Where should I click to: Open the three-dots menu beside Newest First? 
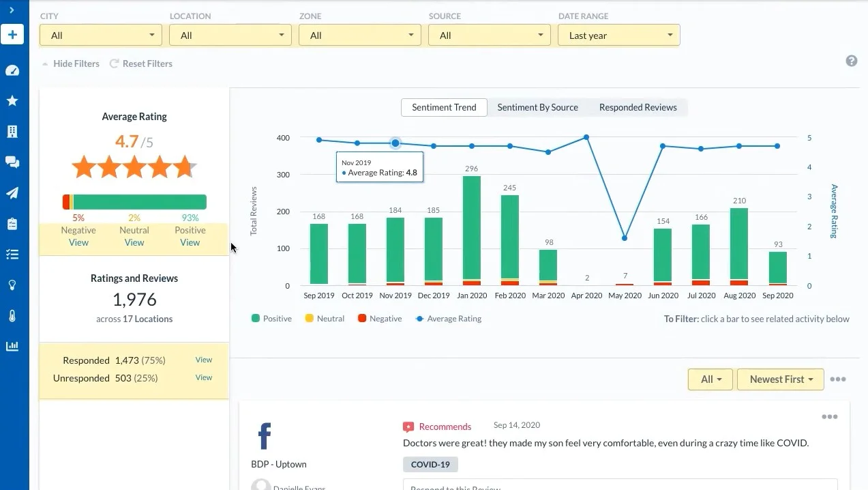tap(838, 379)
